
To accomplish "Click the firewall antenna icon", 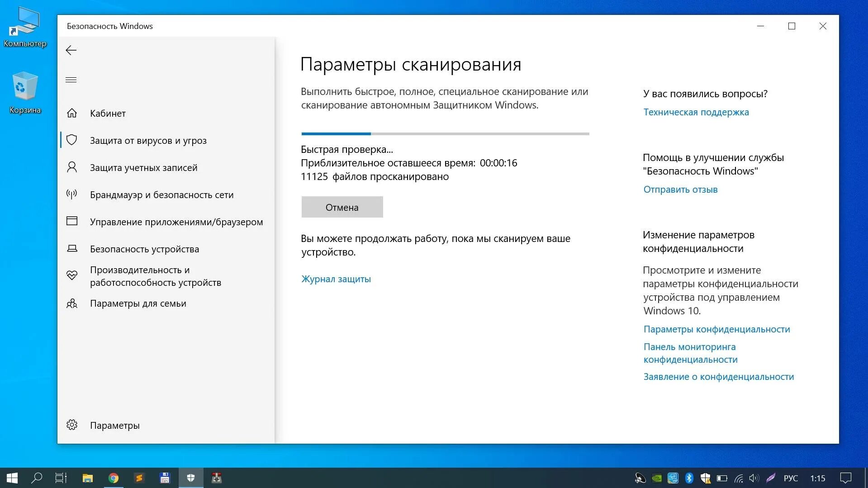I will [72, 194].
